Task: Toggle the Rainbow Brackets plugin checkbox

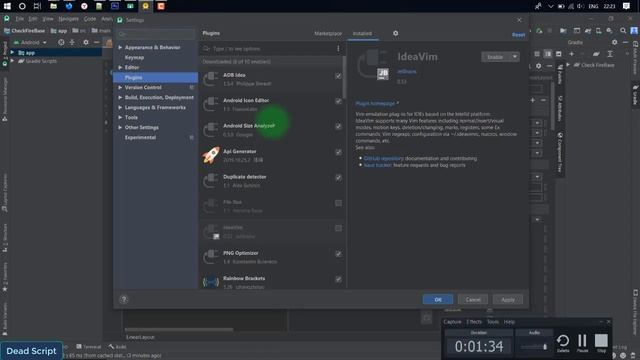Action: (338, 279)
